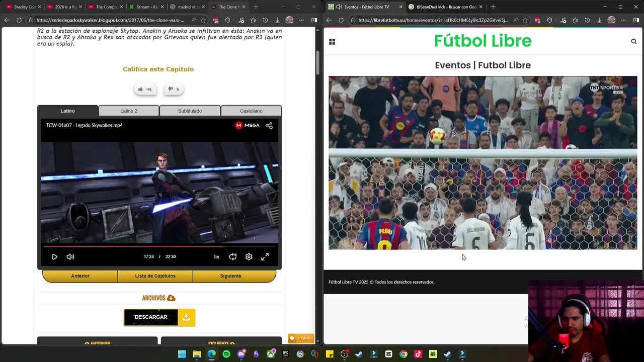Open new tab in right browser window
This screenshot has width=644, height=362.
tap(493, 7)
